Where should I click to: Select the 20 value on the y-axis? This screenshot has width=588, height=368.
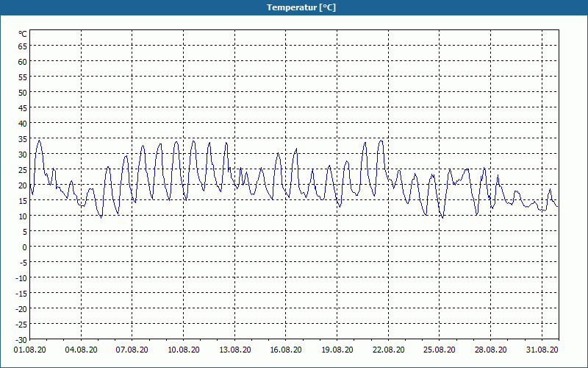click(x=23, y=185)
